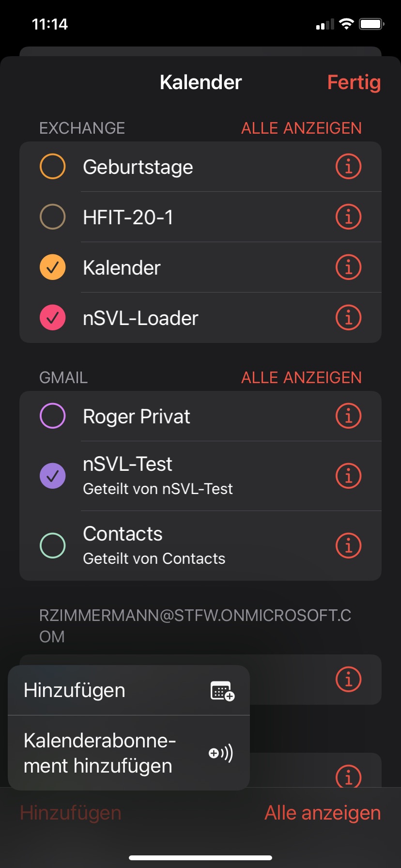Uncheck the Kalender calendar
Image resolution: width=401 pixels, height=868 pixels.
point(52,267)
